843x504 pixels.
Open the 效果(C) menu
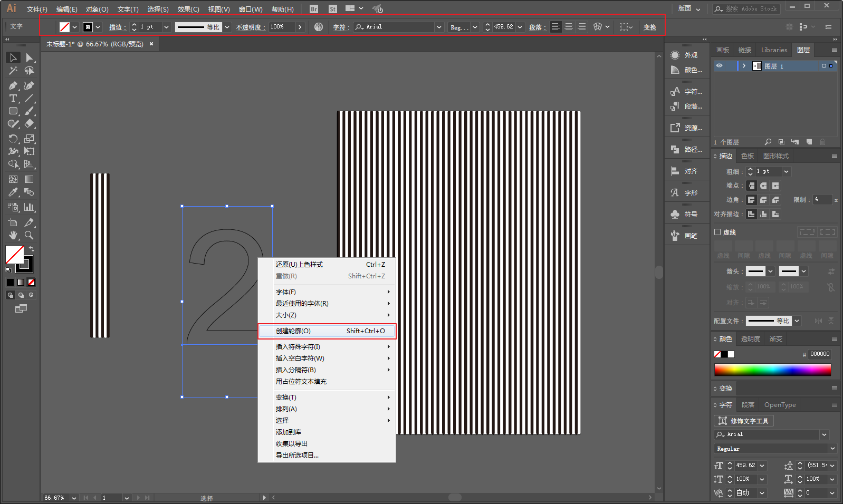coord(188,9)
